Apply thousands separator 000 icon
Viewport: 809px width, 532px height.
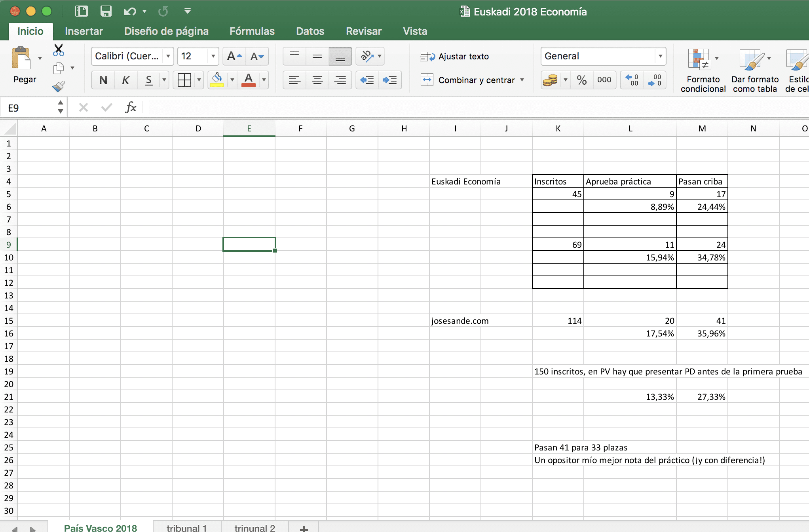coord(604,80)
